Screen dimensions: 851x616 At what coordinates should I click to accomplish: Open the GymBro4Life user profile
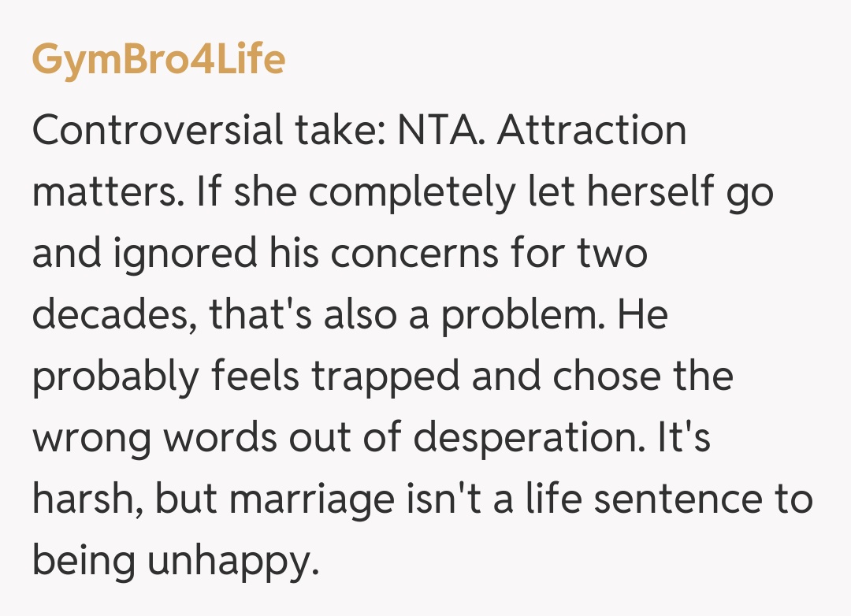[158, 59]
